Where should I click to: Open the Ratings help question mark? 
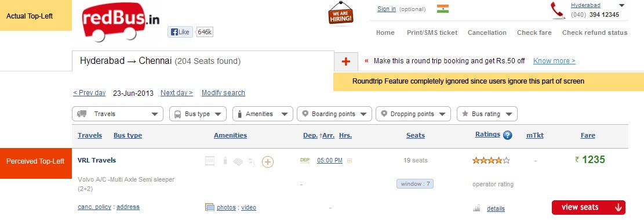(x=507, y=135)
